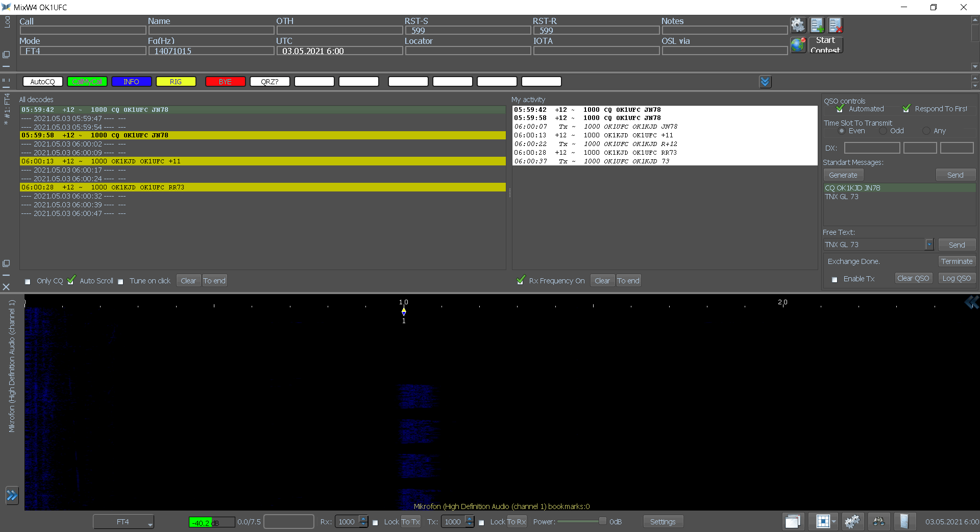980x532 pixels.
Task: Click the delete QSO record icon
Action: click(835, 25)
